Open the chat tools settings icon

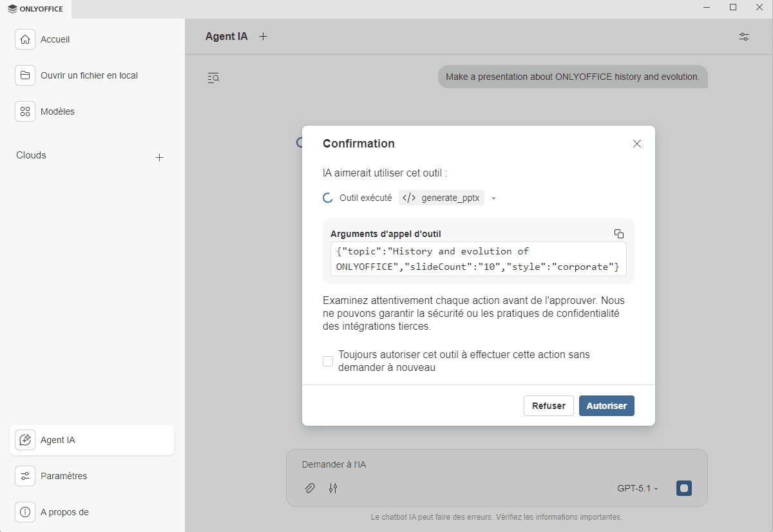click(333, 488)
